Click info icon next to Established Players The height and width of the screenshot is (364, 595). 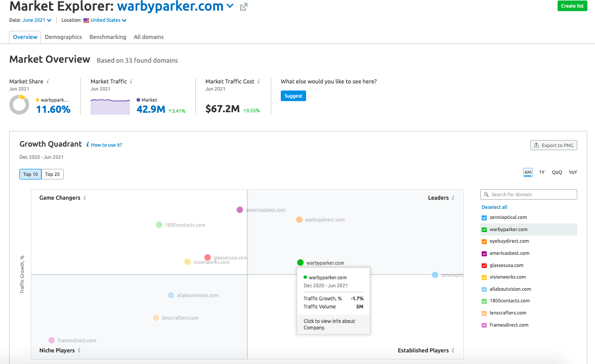coord(453,350)
